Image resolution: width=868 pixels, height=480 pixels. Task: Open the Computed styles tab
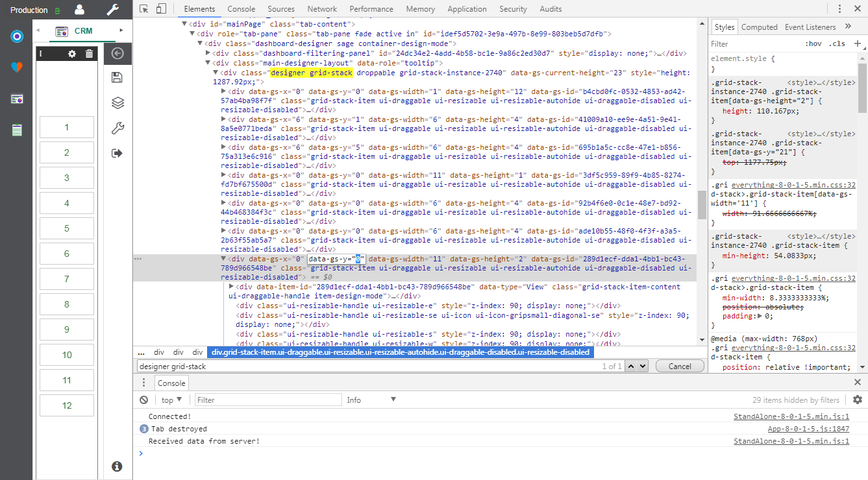[759, 27]
